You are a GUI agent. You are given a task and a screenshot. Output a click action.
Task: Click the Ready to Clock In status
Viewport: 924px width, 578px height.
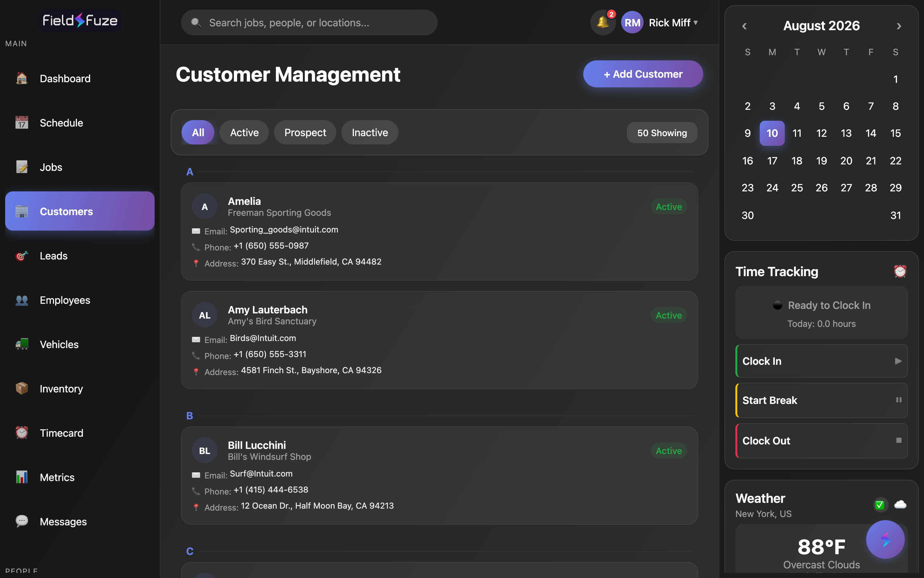[x=821, y=305]
